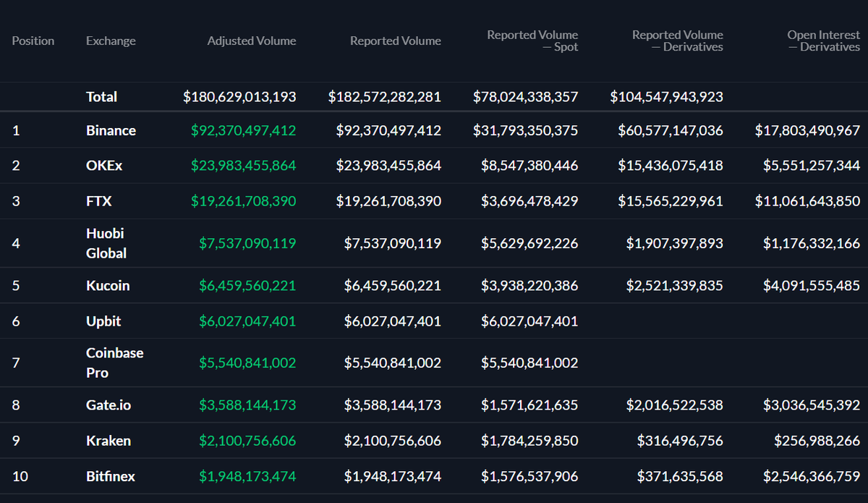
Task: Click OKEx adjusted volume in green
Action: click(x=244, y=166)
